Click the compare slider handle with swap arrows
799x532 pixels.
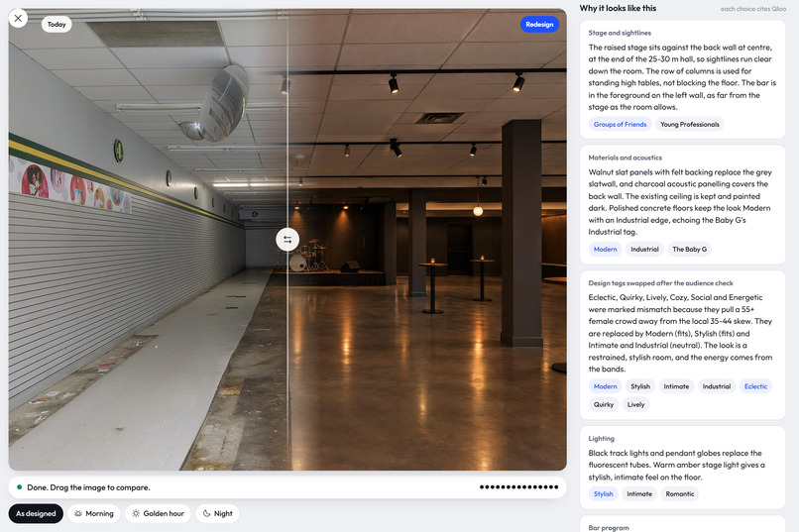click(287, 240)
